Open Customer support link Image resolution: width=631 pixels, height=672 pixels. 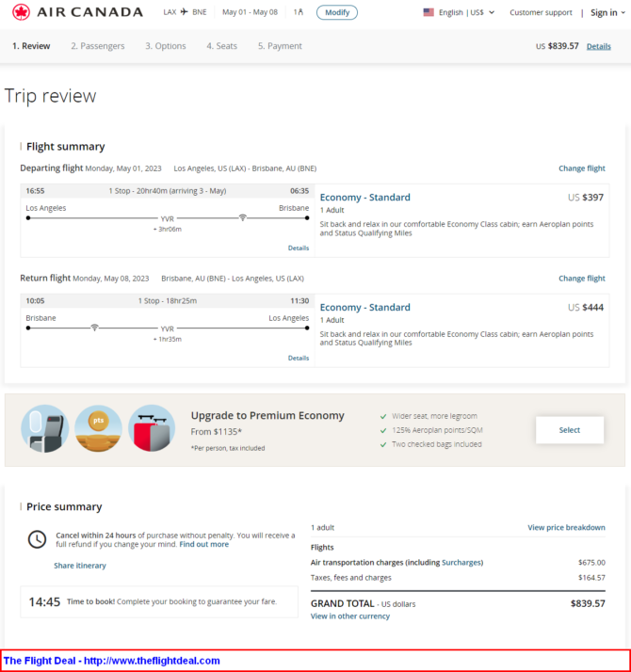point(541,12)
